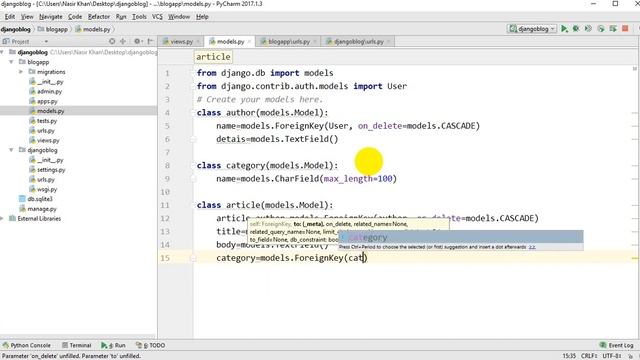Screen dimensions: 640x360
Task: Open the TODO tool window
Action: point(151,345)
